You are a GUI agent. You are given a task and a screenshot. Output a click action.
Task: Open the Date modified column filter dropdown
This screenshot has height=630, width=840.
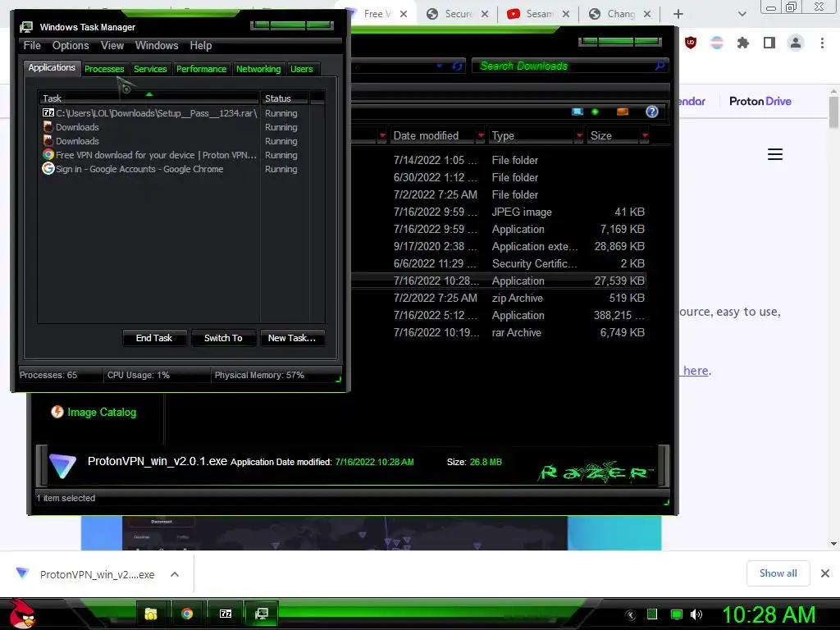(481, 135)
